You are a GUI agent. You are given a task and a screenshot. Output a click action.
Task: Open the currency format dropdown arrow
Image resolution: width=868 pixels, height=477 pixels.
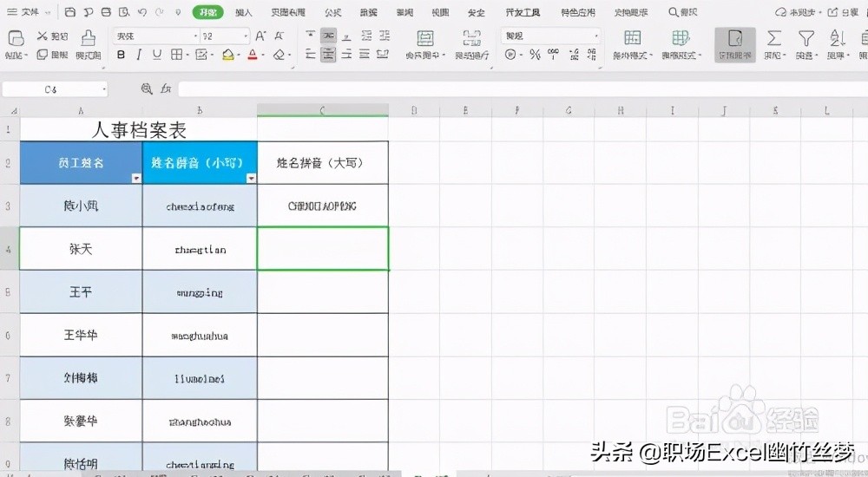[521, 55]
